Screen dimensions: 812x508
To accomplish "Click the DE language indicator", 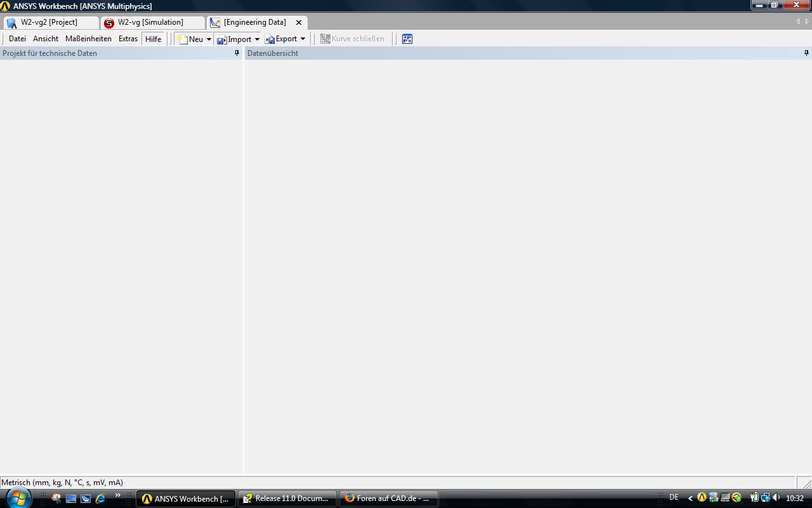I will (674, 498).
